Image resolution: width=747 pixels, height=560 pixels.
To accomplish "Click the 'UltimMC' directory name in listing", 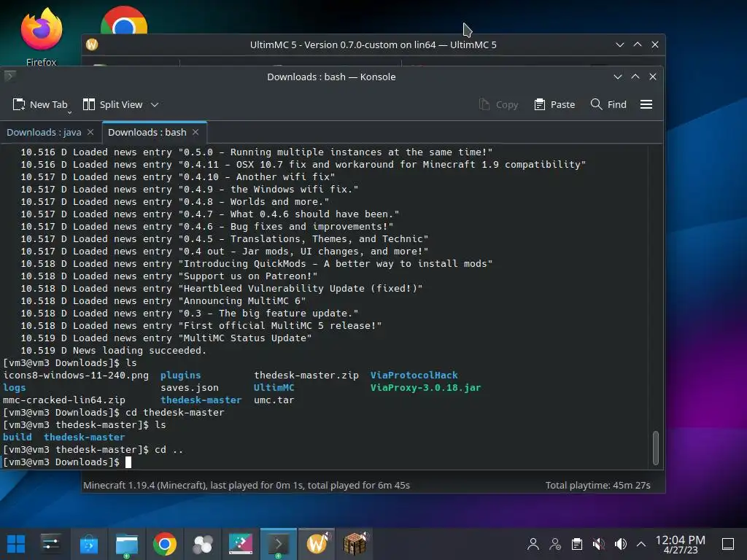I will coord(274,388).
